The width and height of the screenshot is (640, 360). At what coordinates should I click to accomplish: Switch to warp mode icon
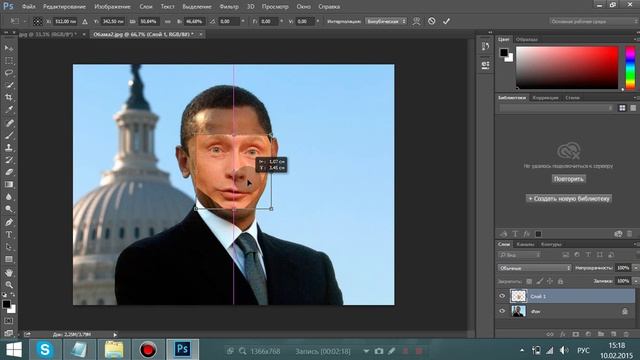click(416, 21)
